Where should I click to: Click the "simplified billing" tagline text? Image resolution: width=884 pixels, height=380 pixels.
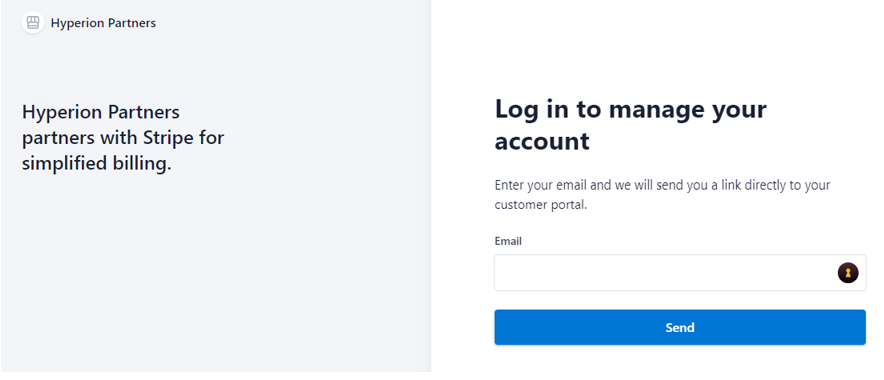[x=96, y=164]
